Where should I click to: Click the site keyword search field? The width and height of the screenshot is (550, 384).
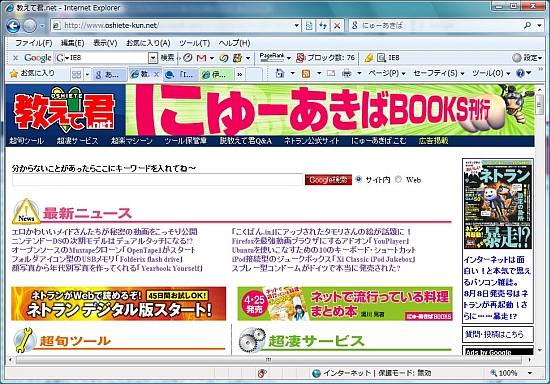click(x=157, y=180)
